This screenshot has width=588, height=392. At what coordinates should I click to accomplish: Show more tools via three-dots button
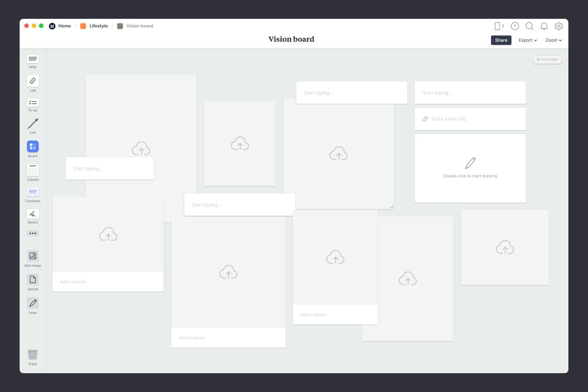(x=33, y=233)
